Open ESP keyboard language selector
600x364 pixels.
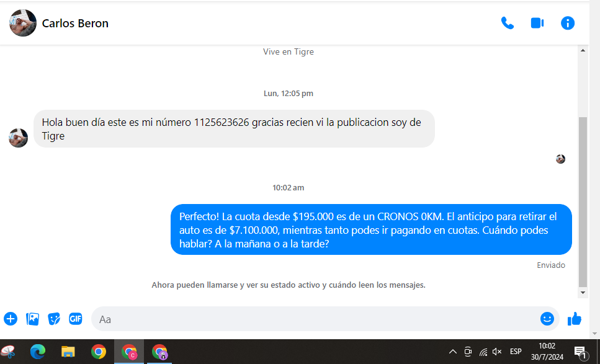point(516,352)
